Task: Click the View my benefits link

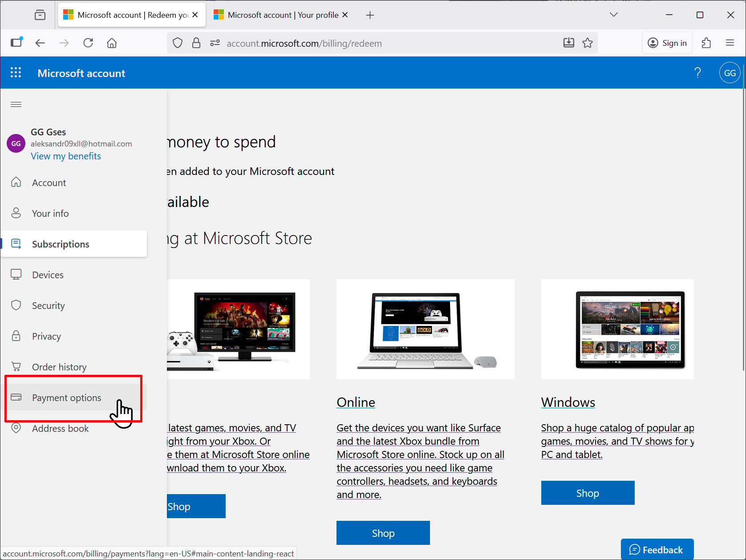Action: pos(66,156)
